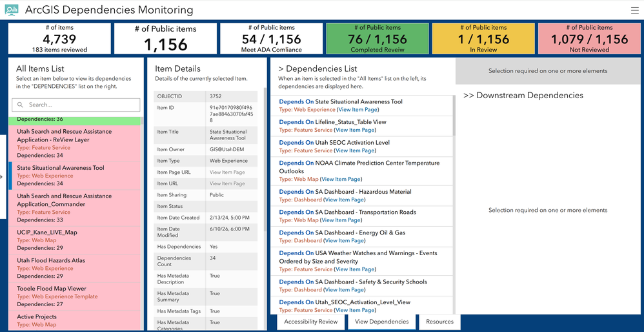
Task: Open View Item Page in Item Page URL row
Action: (227, 172)
